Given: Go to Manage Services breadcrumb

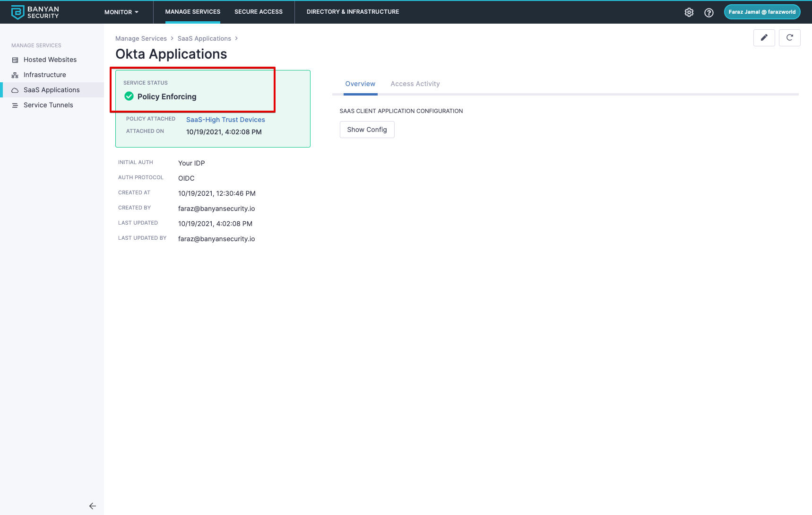Looking at the screenshot, I should pos(141,39).
